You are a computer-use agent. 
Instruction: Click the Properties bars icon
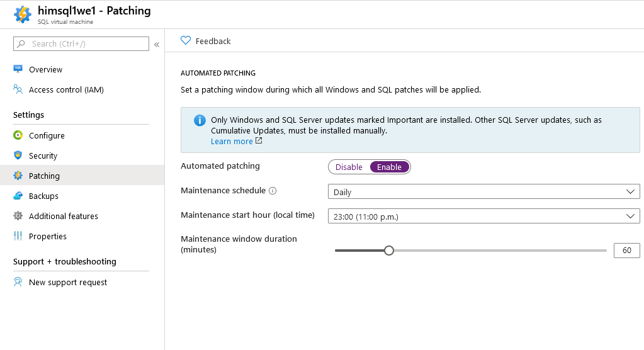coord(18,236)
